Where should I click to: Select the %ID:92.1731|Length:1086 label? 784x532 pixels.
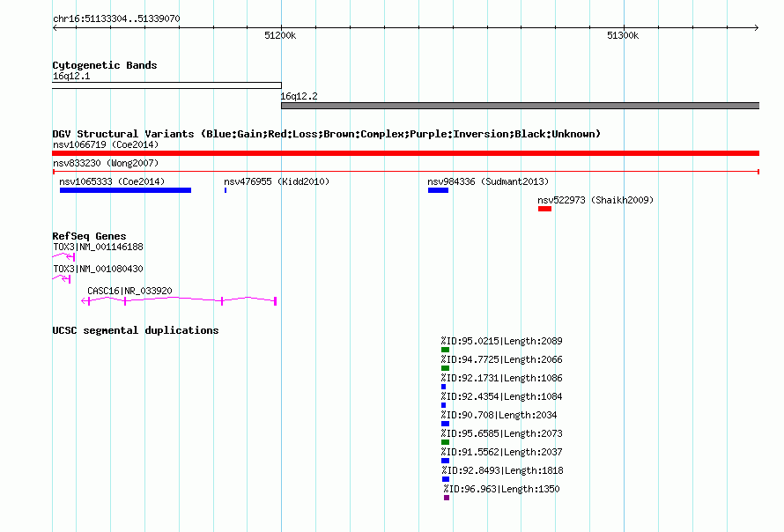(x=501, y=378)
